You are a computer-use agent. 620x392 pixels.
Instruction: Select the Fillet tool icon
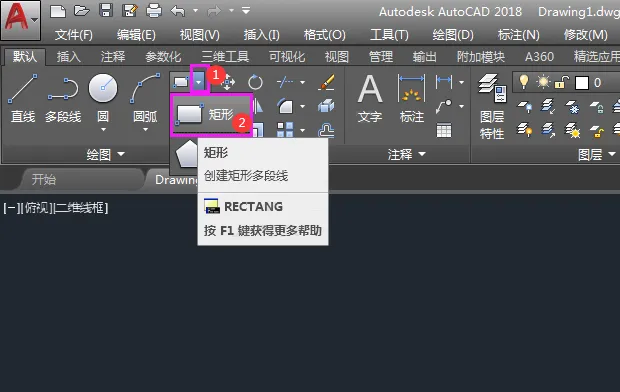tap(285, 106)
